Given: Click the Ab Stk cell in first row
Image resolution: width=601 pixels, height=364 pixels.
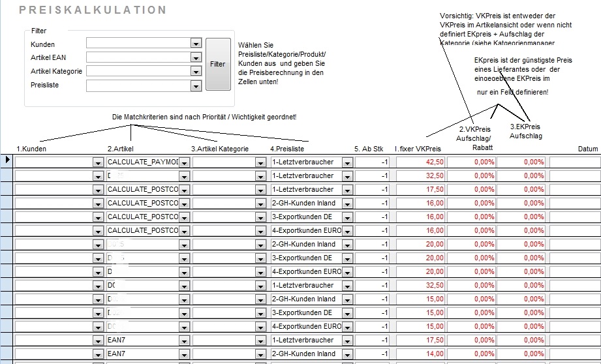Looking at the screenshot, I should click(x=372, y=162).
